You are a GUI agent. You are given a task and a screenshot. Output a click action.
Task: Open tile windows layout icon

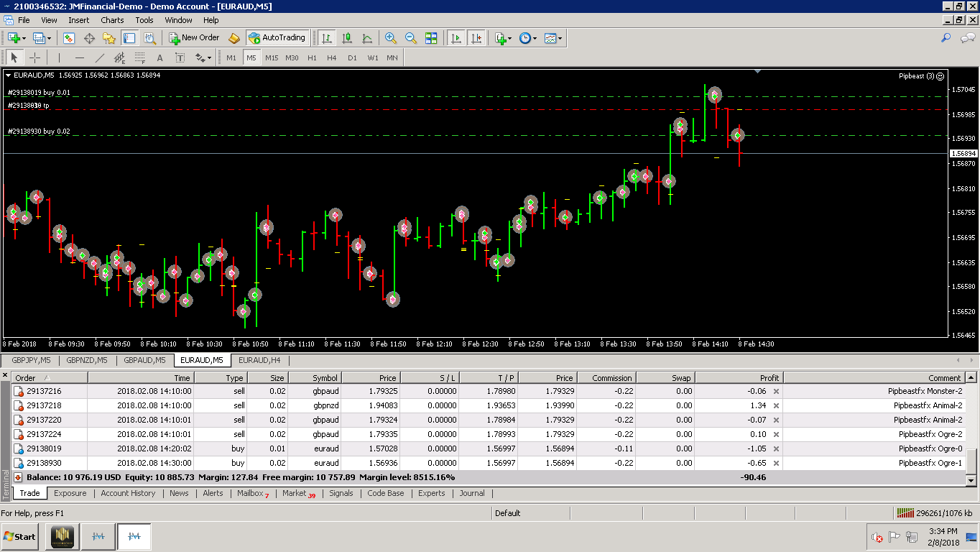pos(431,38)
